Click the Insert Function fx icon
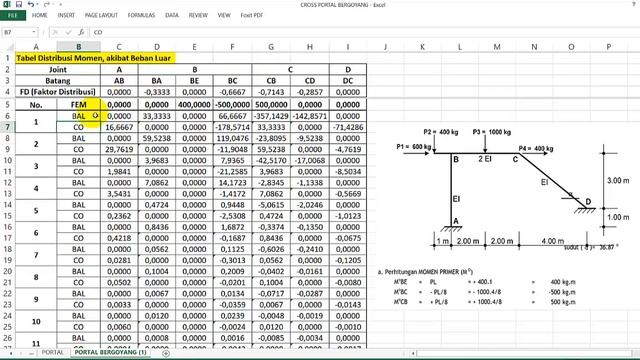640x360 pixels. coord(81,32)
